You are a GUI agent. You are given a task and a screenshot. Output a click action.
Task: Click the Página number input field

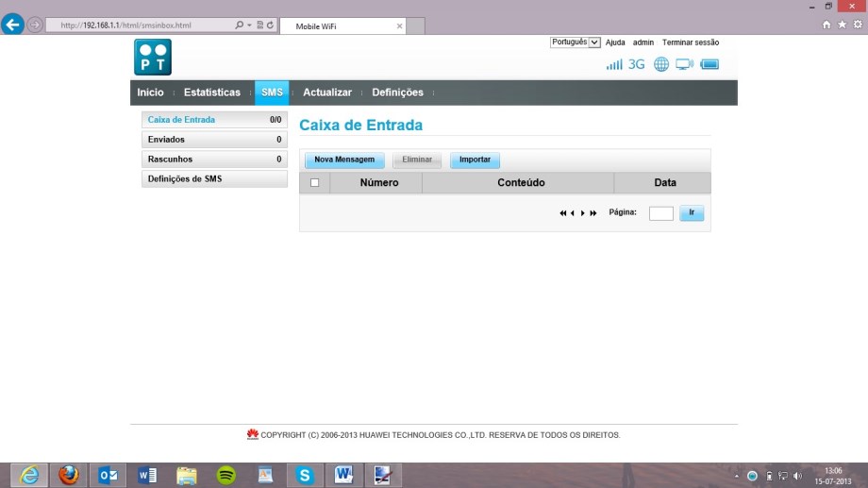[x=660, y=213]
